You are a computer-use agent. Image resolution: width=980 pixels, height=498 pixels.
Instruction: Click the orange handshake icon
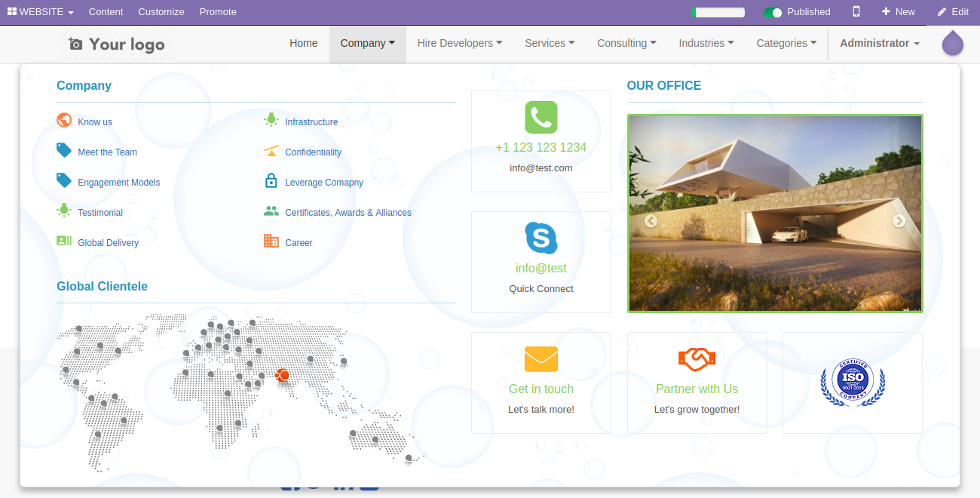(x=697, y=359)
